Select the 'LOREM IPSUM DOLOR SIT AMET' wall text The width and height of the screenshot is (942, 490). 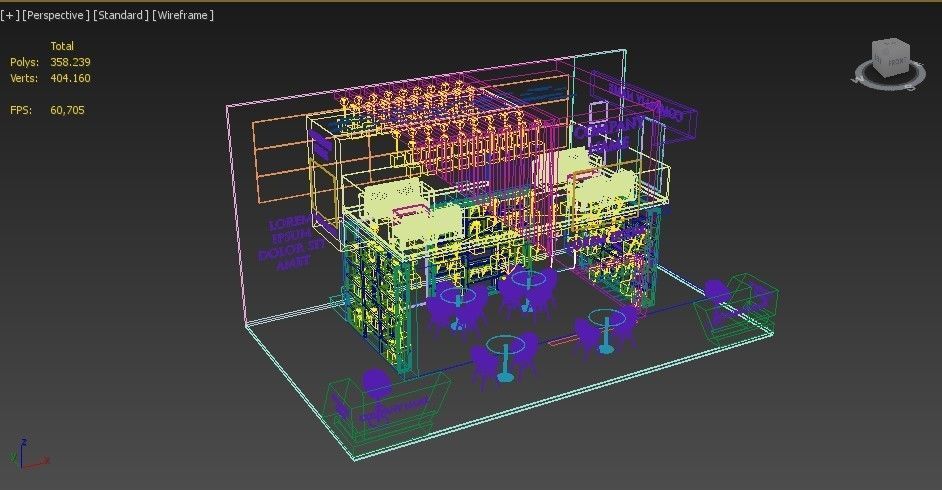pos(290,242)
